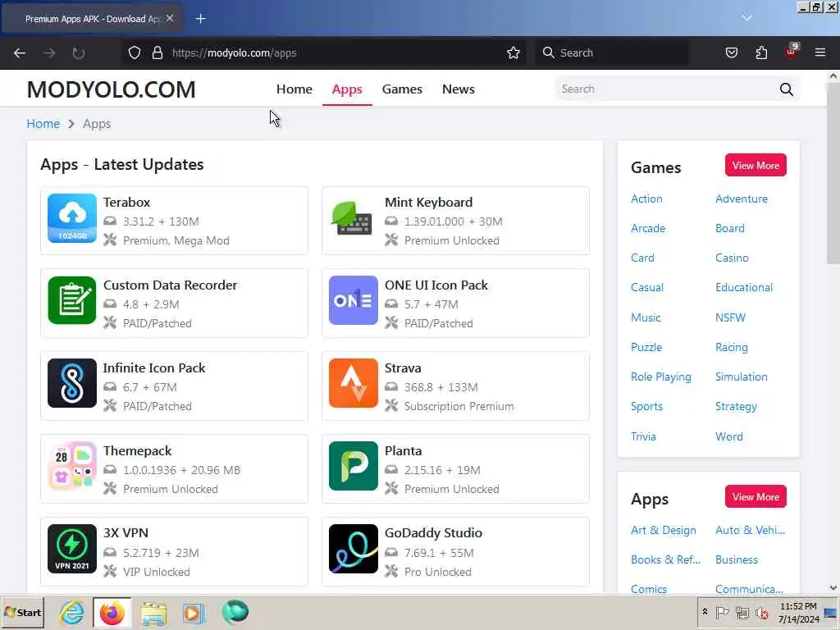Screen dimensions: 840x630
Task: Open the Terabox app icon
Action: click(72, 218)
